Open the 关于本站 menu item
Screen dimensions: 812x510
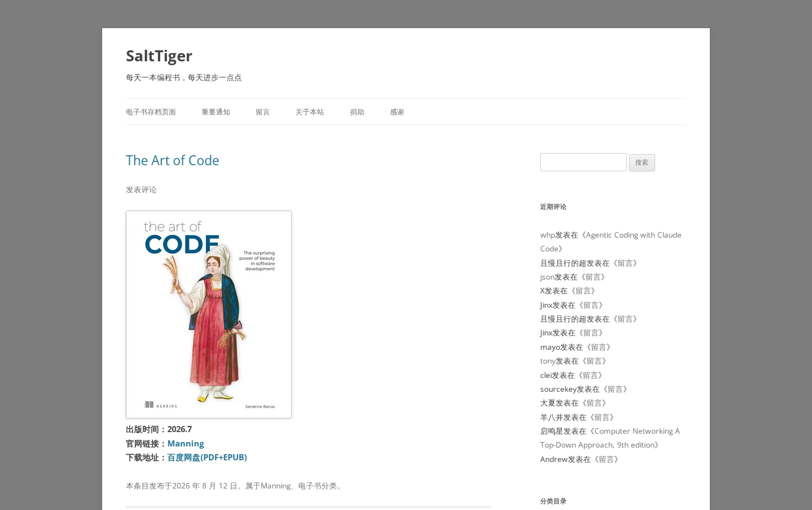coord(309,112)
